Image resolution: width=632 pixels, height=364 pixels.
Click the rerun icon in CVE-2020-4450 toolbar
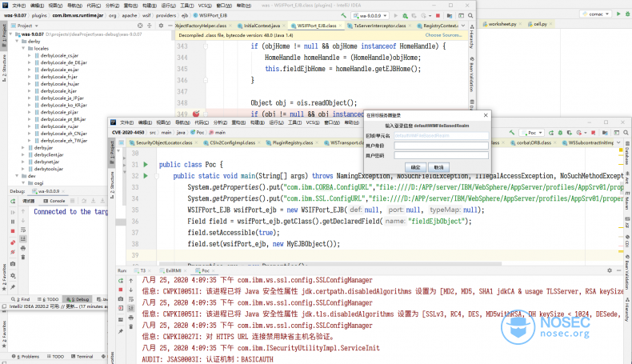[x=551, y=133]
